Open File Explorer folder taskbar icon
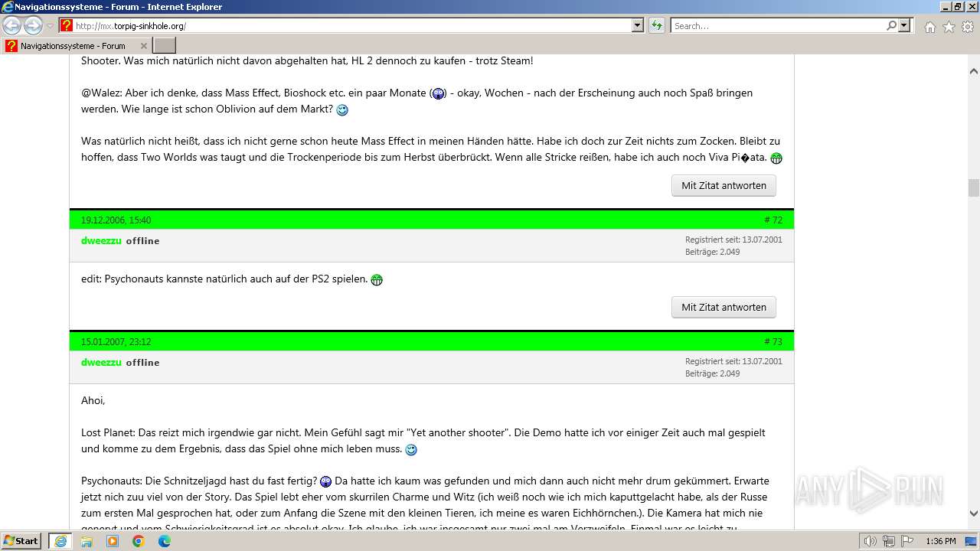Image resolution: width=980 pixels, height=551 pixels. tap(87, 541)
